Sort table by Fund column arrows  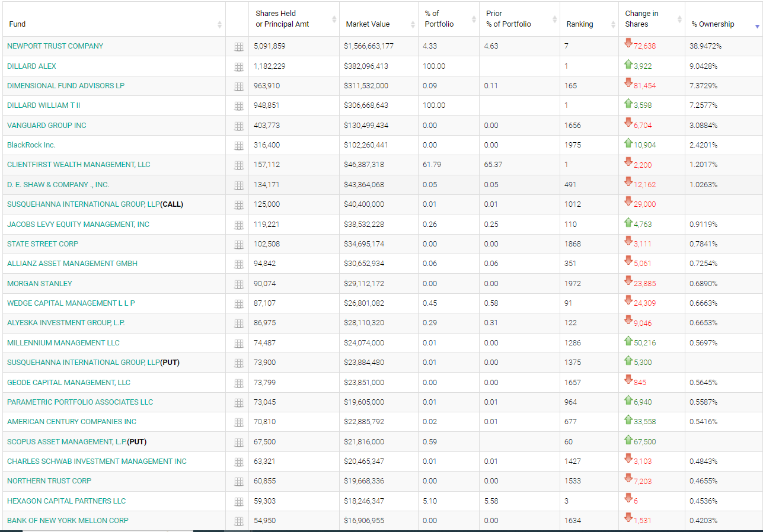tap(219, 24)
